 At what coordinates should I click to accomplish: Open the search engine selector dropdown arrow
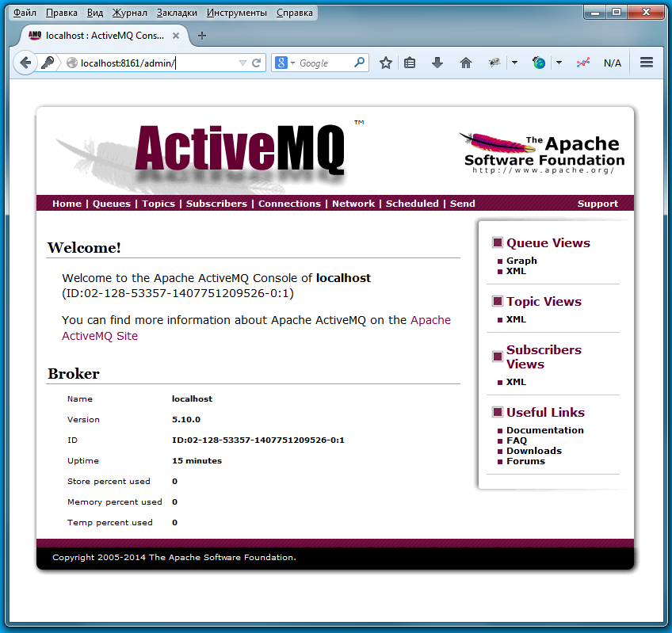pos(292,63)
